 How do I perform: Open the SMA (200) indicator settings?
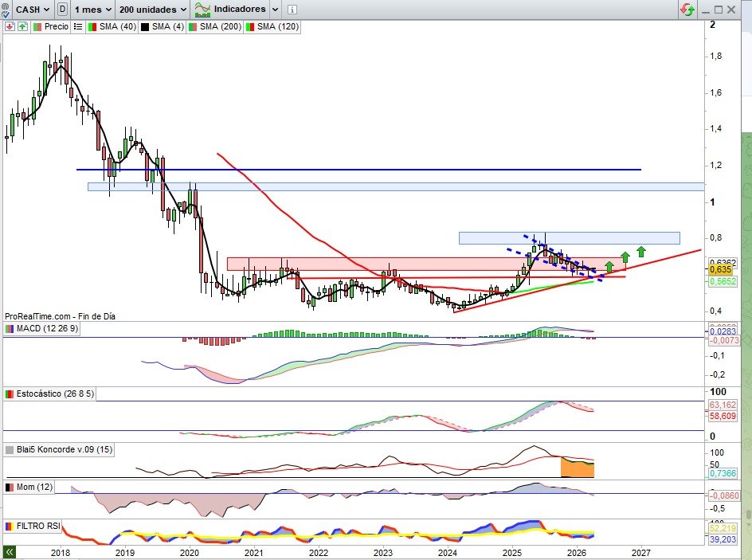point(215,27)
